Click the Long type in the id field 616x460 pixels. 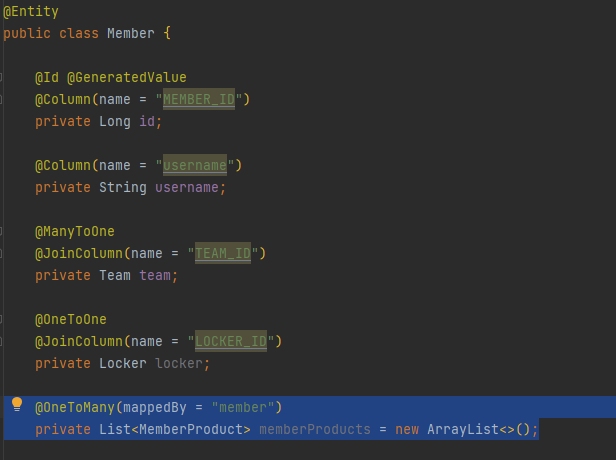(x=115, y=121)
